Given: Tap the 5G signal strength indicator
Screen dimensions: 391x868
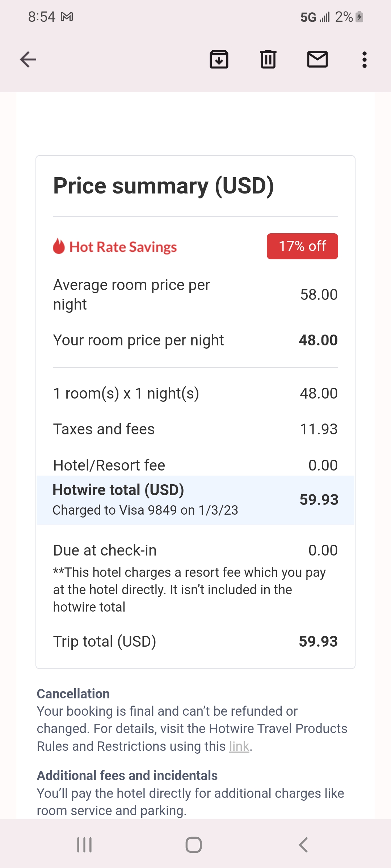Looking at the screenshot, I should tap(315, 17).
